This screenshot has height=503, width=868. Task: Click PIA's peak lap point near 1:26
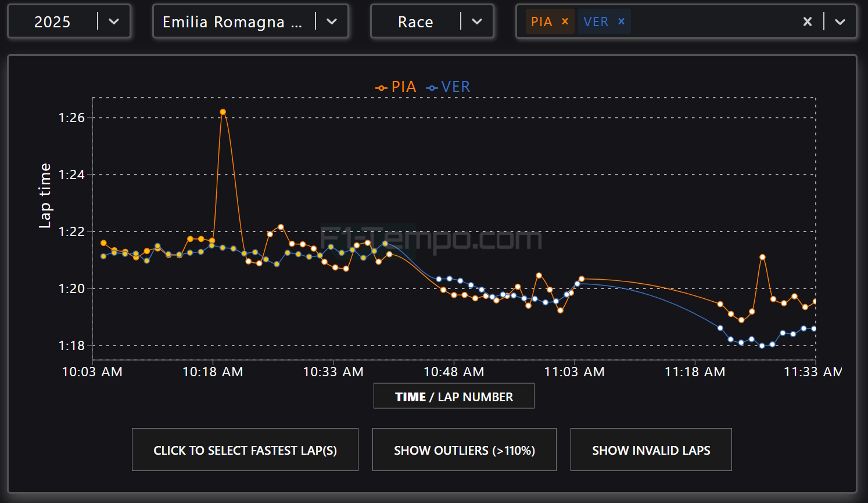(223, 112)
